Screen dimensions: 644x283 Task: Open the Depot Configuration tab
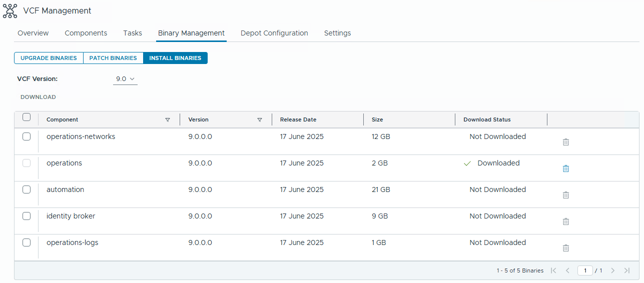274,33
